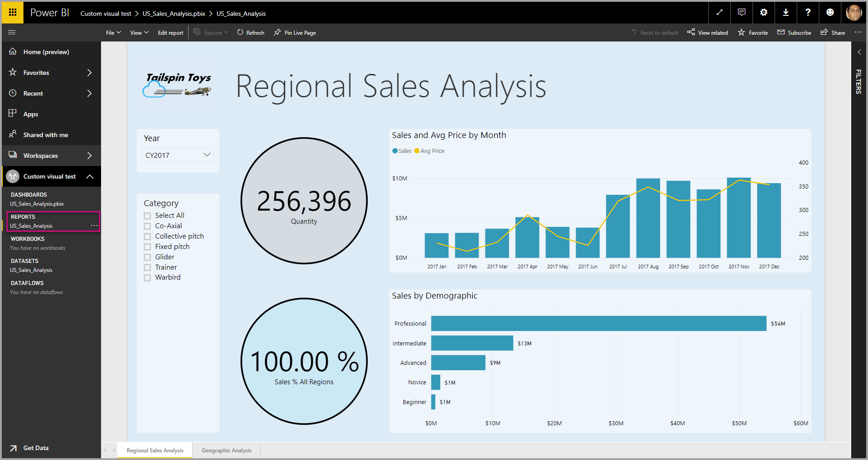Check the Select All category checkbox
Viewport: 868px width, 460px height.
point(147,215)
